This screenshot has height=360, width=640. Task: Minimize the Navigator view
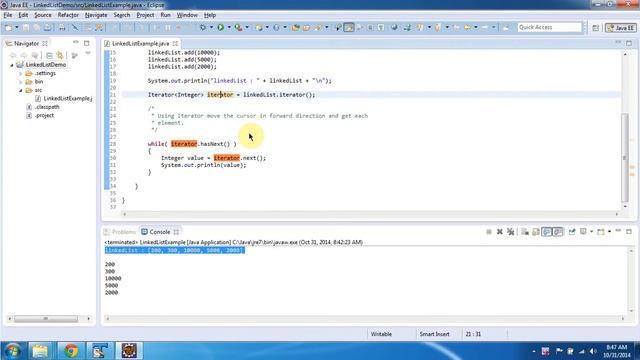pyautogui.click(x=76, y=42)
